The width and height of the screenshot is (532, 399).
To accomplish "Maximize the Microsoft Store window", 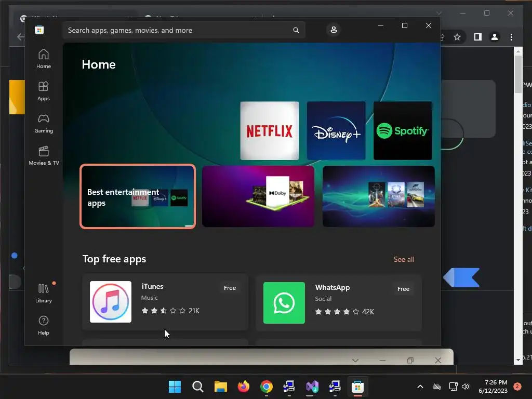I will click(404, 25).
